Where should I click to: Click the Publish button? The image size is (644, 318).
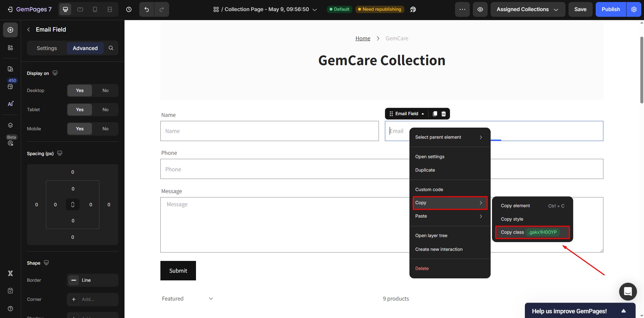point(610,9)
